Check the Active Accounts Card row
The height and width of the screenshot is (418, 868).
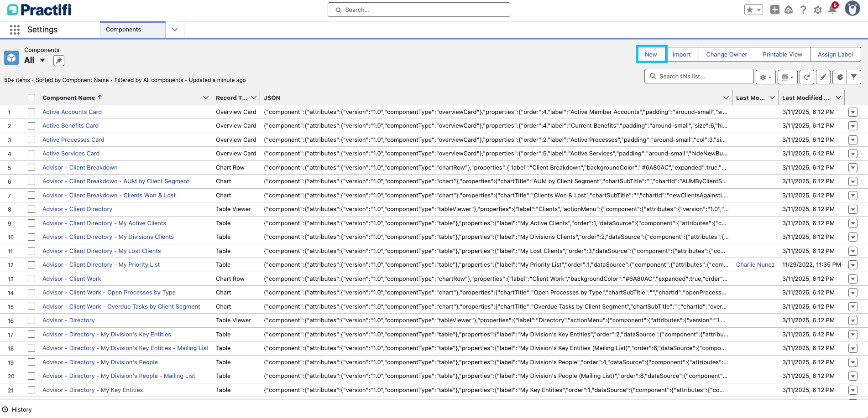point(31,112)
